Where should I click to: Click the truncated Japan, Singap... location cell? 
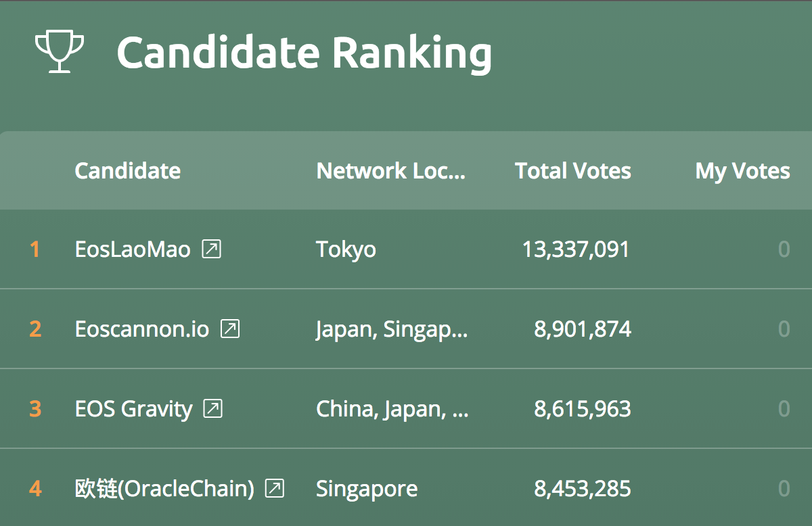coord(392,329)
